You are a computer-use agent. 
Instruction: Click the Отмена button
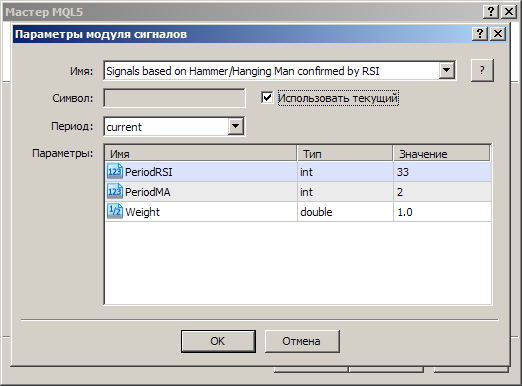[x=302, y=341]
